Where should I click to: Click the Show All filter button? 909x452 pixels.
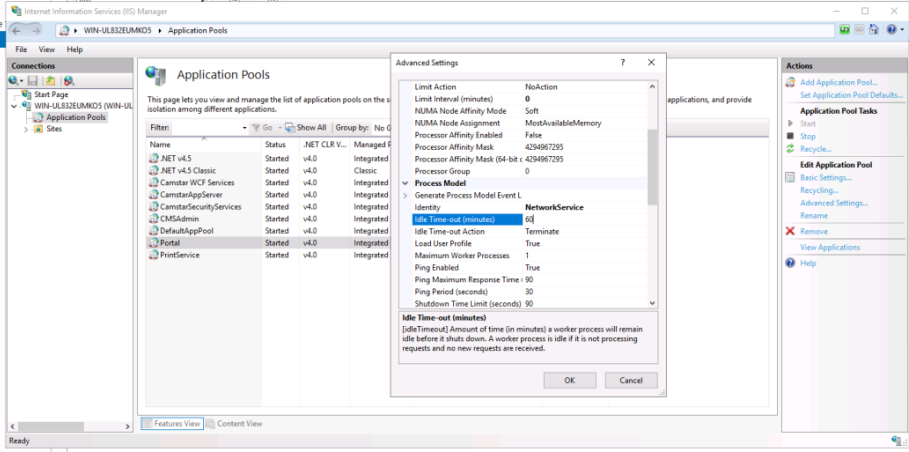306,127
